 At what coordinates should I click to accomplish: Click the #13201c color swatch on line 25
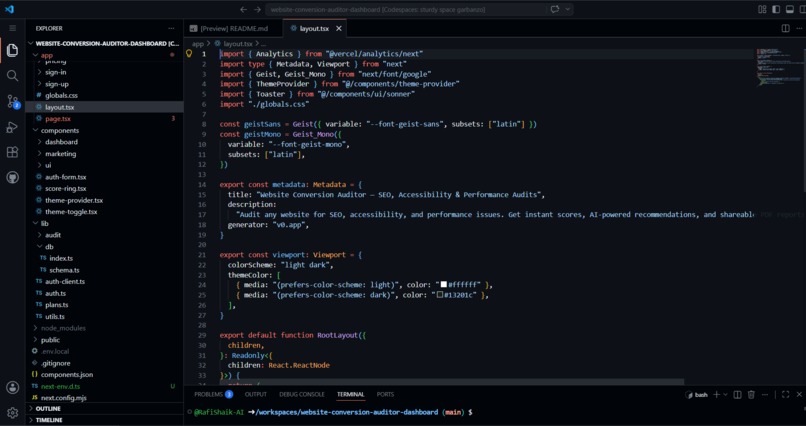point(439,295)
